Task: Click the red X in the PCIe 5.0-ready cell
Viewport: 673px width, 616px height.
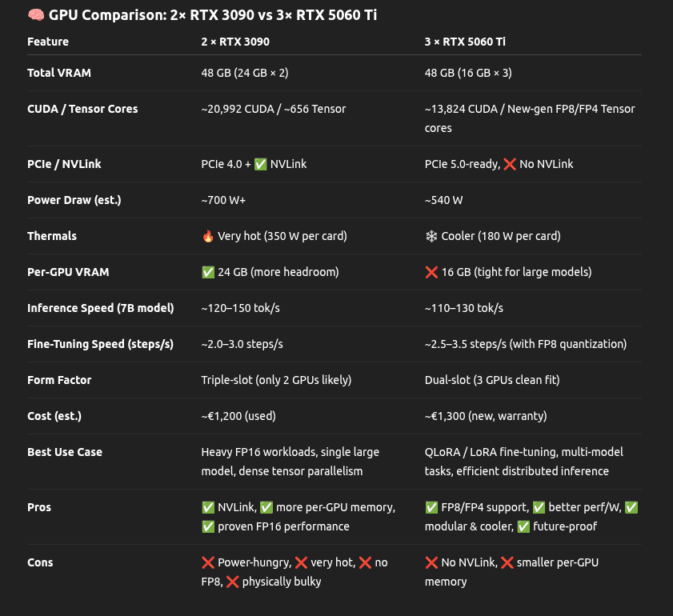Action: (x=508, y=164)
